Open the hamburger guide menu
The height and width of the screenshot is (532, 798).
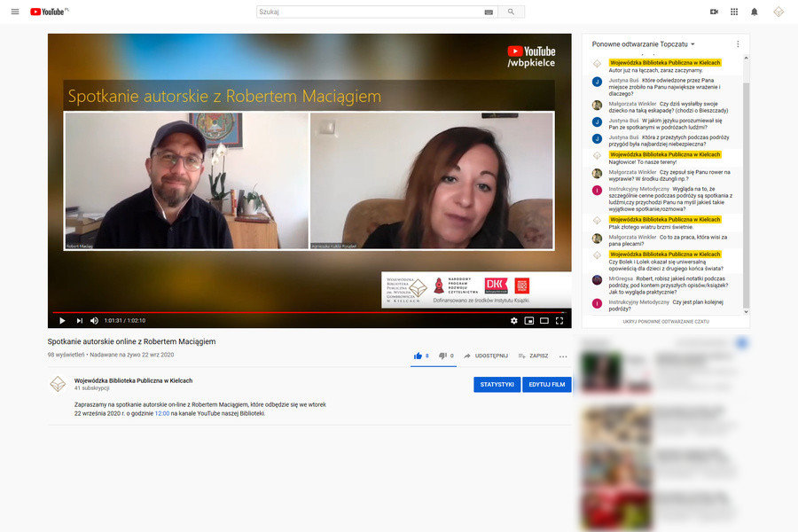(14, 12)
